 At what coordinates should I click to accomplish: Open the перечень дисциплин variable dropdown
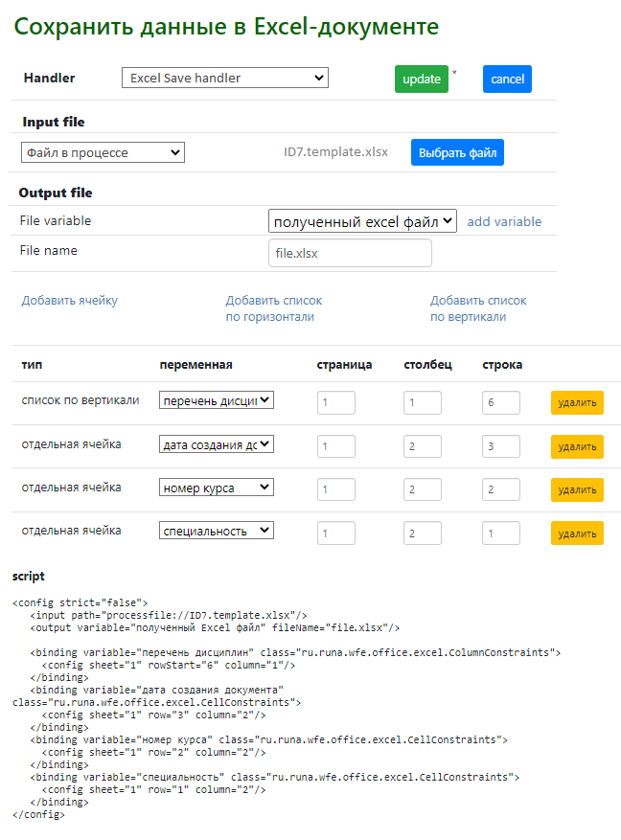217,400
